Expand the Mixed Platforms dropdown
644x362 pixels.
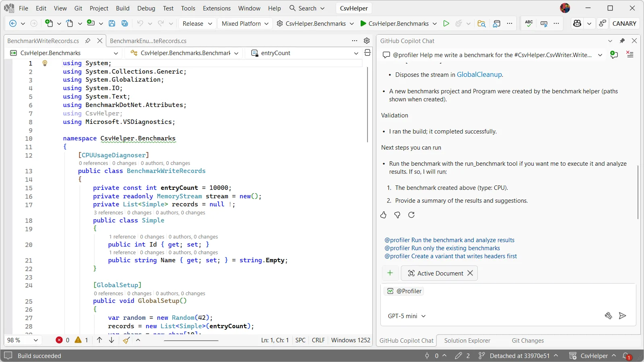tap(245, 23)
